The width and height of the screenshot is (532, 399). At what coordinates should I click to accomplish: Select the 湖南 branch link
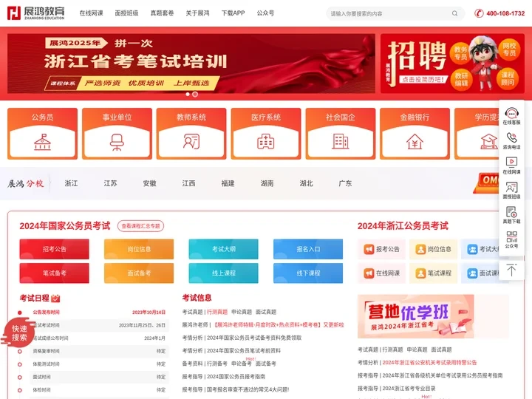click(267, 183)
